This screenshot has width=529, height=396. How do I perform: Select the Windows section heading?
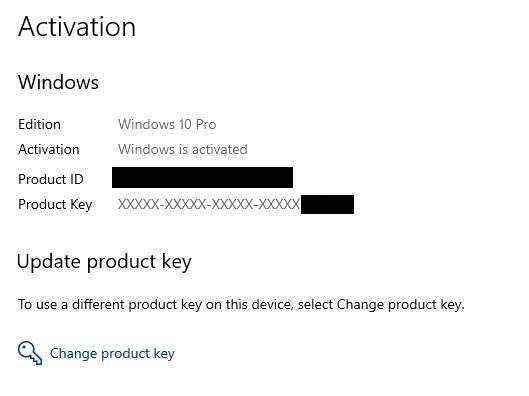(58, 82)
